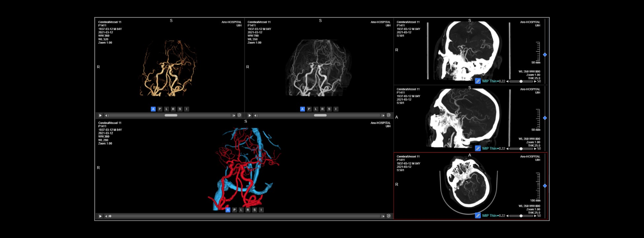The image size is (644, 238).
Task: Change playback speed in grayscale MIP panel
Action: pos(388,115)
